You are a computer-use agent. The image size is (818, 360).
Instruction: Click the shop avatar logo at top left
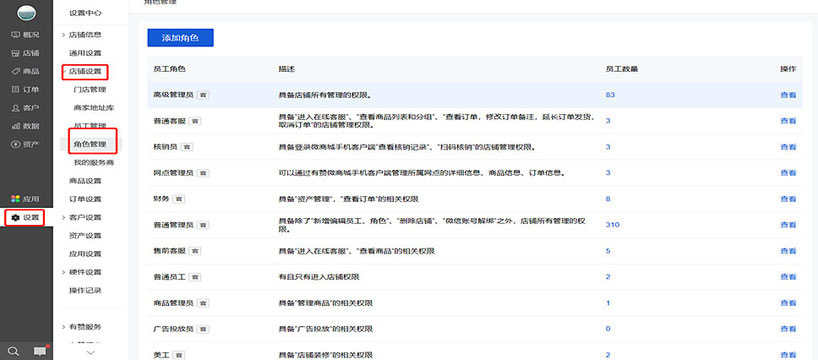27,13
